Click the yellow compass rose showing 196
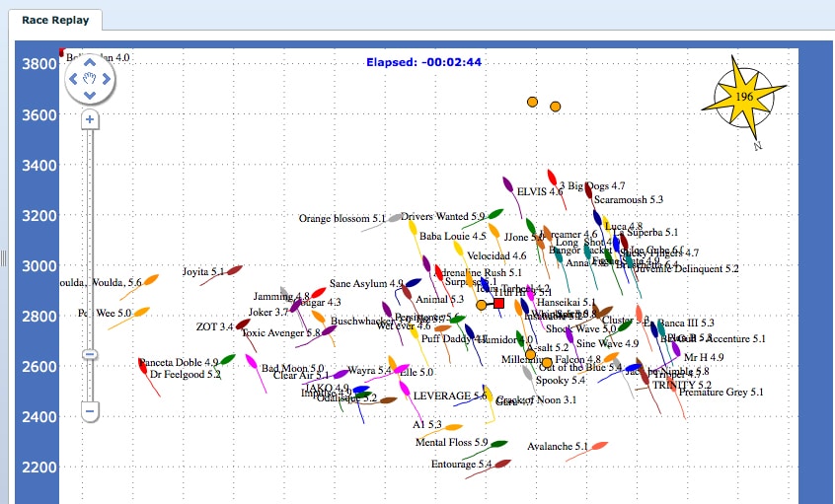 (x=744, y=97)
